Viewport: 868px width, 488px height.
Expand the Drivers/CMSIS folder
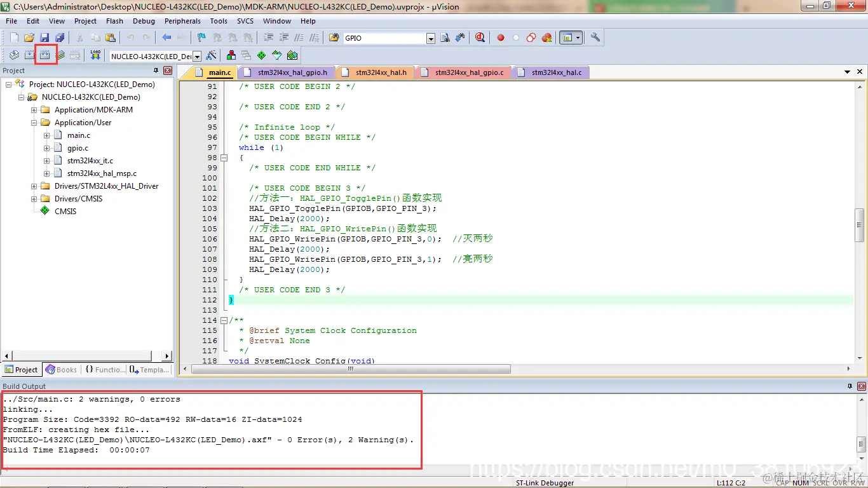click(x=34, y=199)
